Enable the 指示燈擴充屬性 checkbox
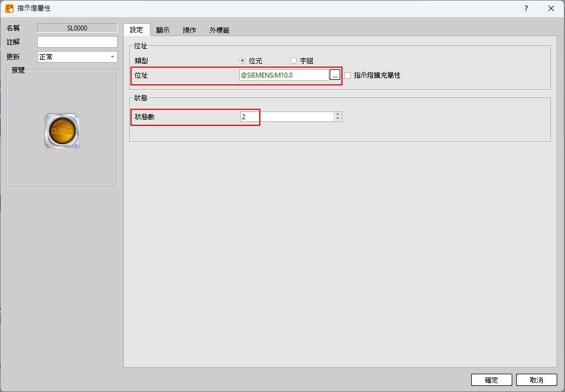Viewport: 565px width, 392px height. [x=348, y=75]
